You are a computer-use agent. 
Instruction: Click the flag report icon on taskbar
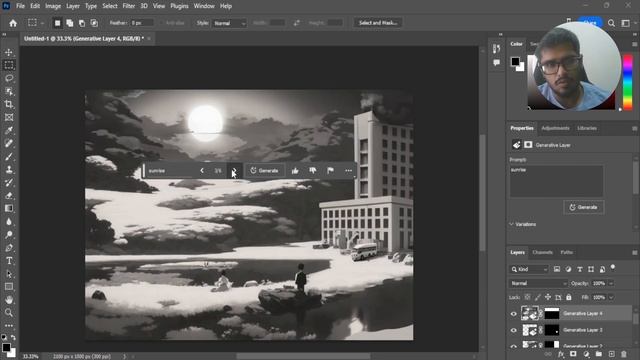[x=330, y=171]
